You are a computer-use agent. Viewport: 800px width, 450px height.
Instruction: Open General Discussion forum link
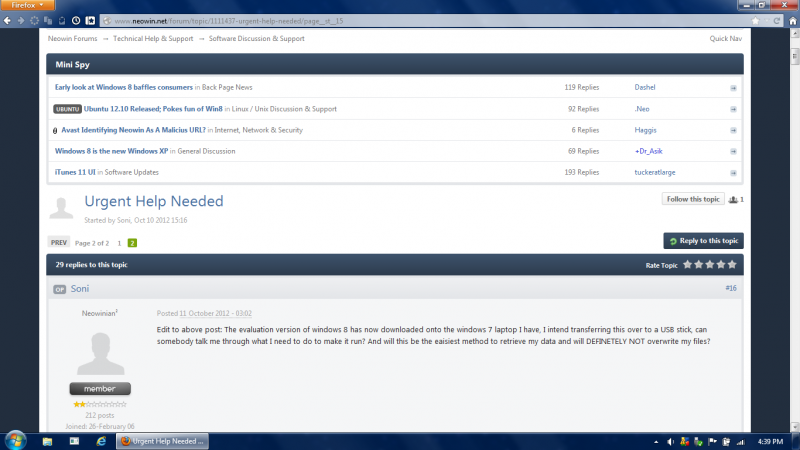206,151
